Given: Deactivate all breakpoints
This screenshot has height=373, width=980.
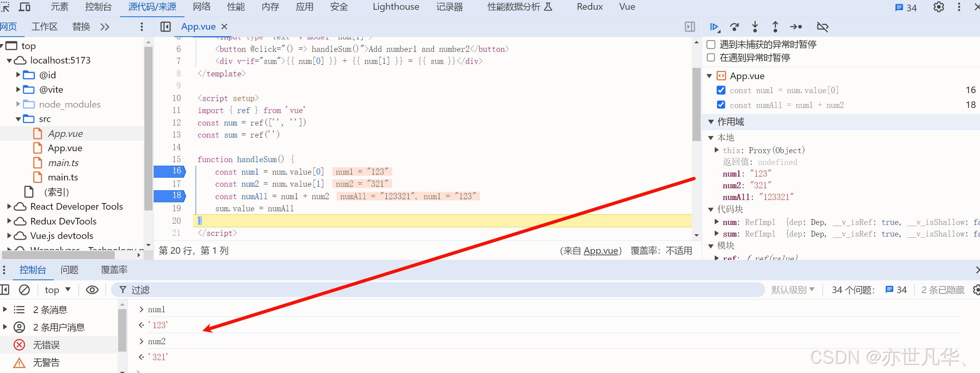Looking at the screenshot, I should 822,27.
